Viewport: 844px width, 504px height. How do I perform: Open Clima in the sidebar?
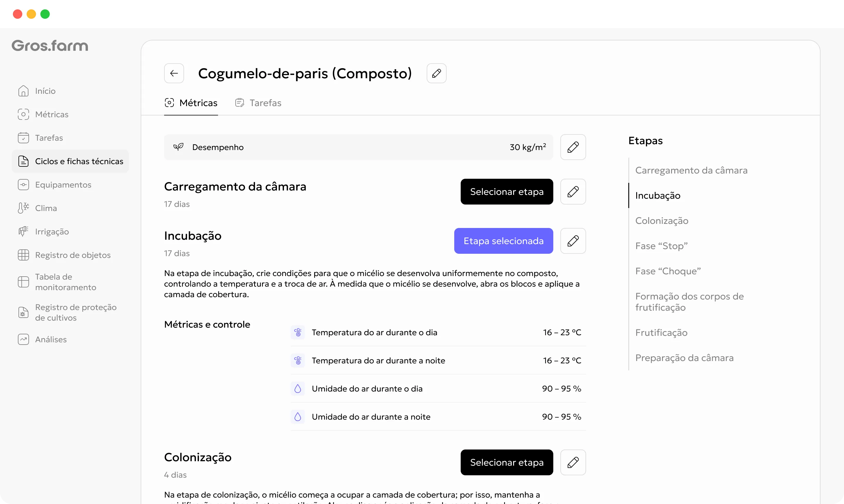pyautogui.click(x=70, y=208)
